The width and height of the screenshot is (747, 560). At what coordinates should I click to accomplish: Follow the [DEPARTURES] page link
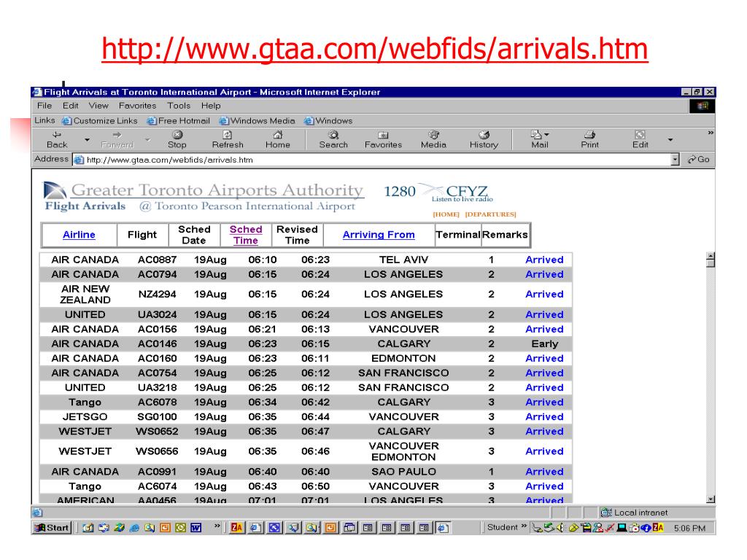(x=491, y=214)
